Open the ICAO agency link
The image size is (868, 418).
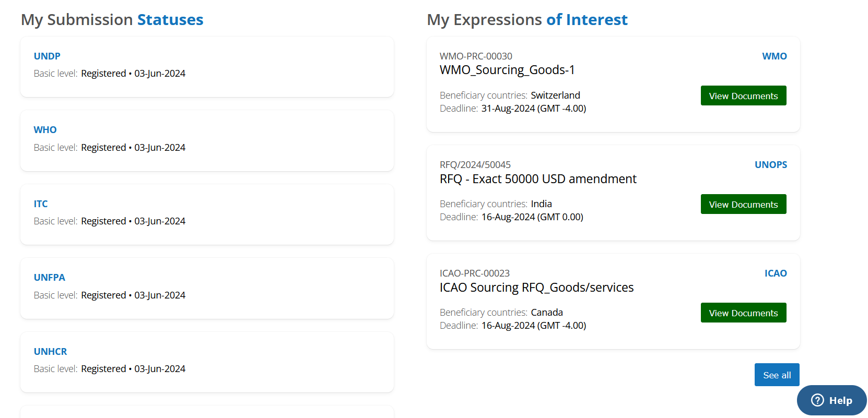coord(776,273)
